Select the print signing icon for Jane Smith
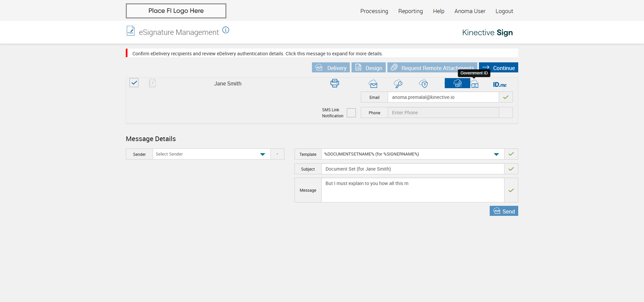The height and width of the screenshot is (302, 644). [334, 83]
